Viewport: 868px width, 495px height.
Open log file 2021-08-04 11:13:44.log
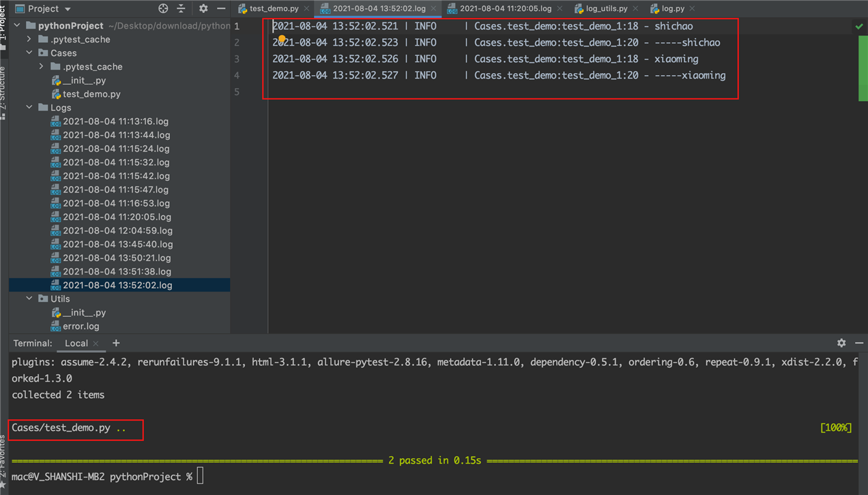[117, 135]
